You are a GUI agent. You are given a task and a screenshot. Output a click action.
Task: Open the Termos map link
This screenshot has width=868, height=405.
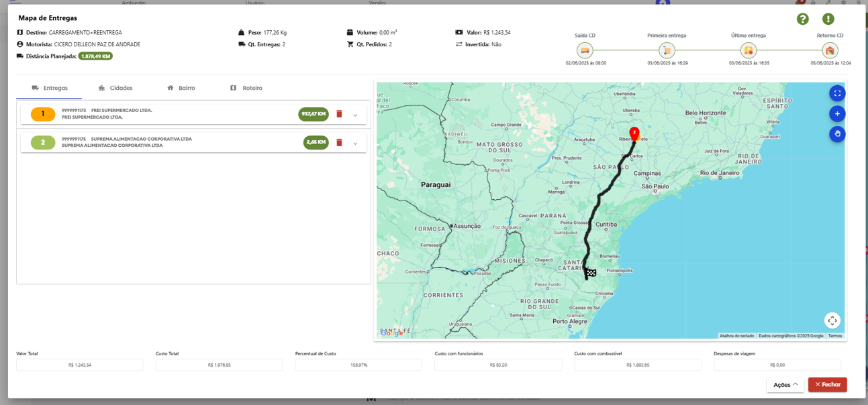point(834,336)
